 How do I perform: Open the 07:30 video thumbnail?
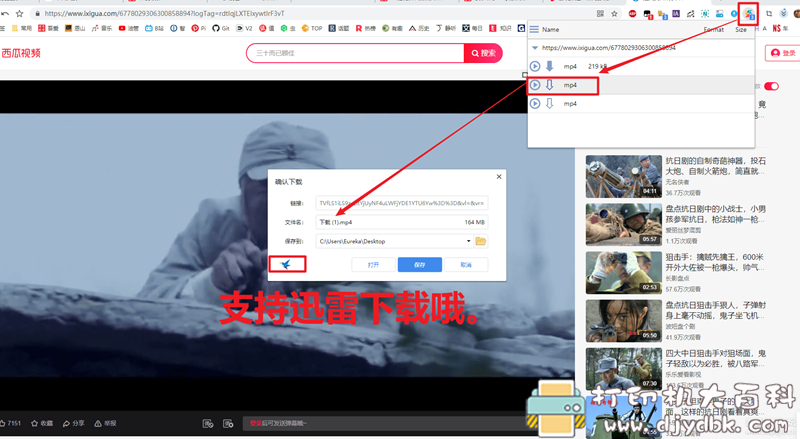click(x=623, y=369)
